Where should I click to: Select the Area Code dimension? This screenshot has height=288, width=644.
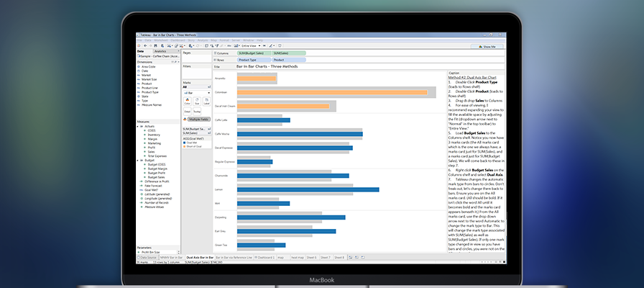pyautogui.click(x=148, y=66)
